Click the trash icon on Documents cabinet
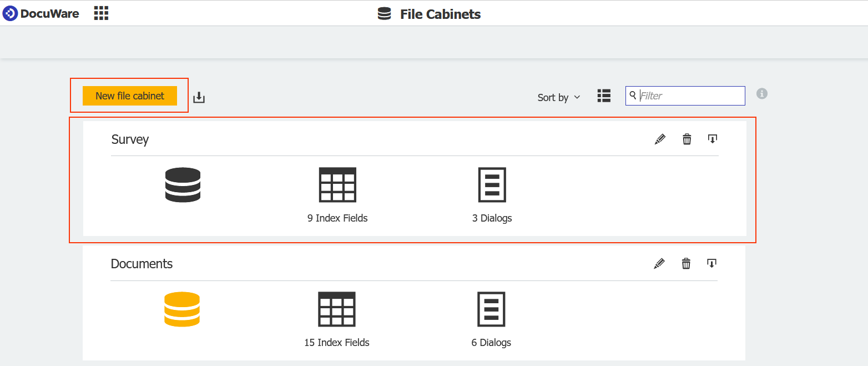The width and height of the screenshot is (868, 366). 686,263
